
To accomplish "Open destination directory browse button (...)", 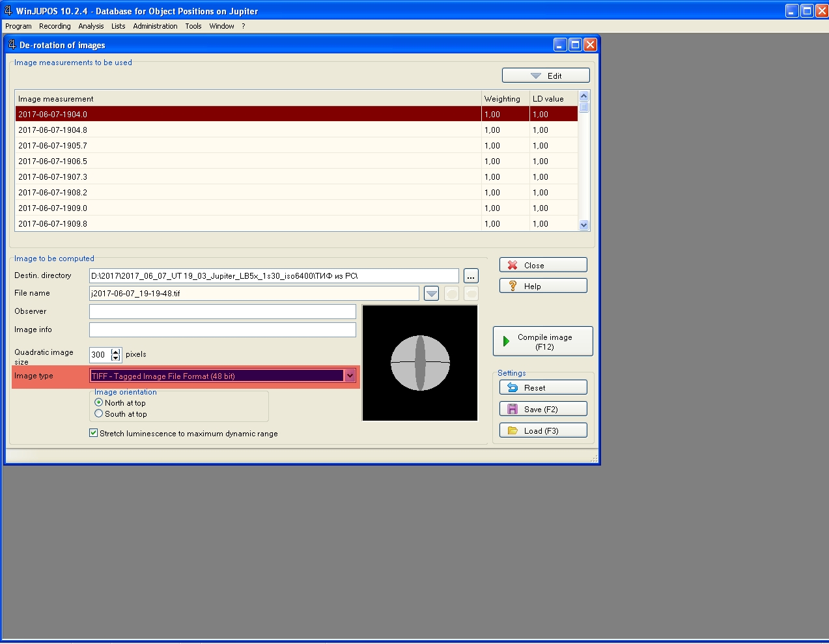I will point(471,276).
